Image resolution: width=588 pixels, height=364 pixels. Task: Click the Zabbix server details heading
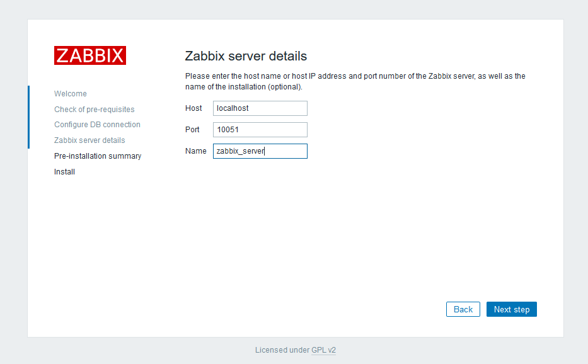[x=246, y=56]
